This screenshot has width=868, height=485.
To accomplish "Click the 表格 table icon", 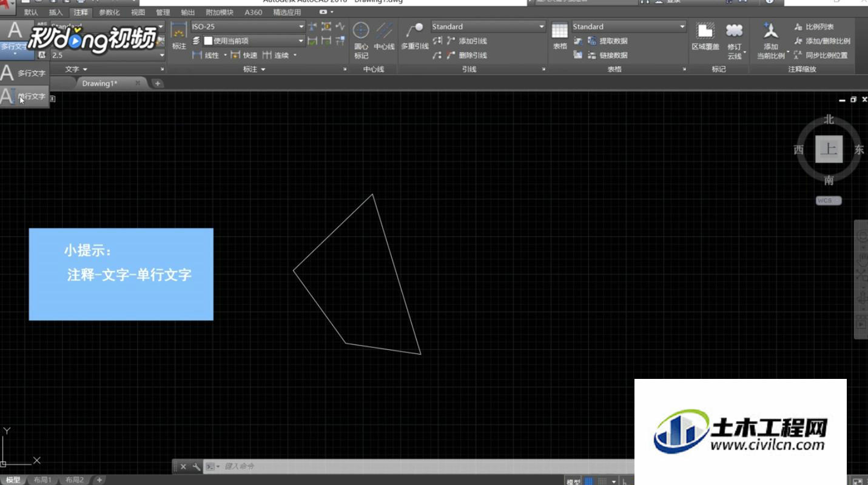I will click(x=560, y=30).
